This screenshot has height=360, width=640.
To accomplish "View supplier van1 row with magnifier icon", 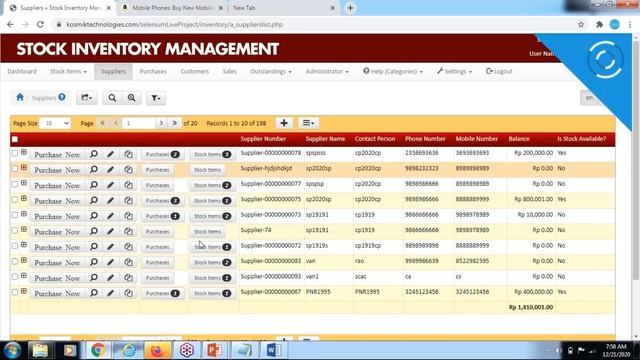I will pyautogui.click(x=94, y=278).
